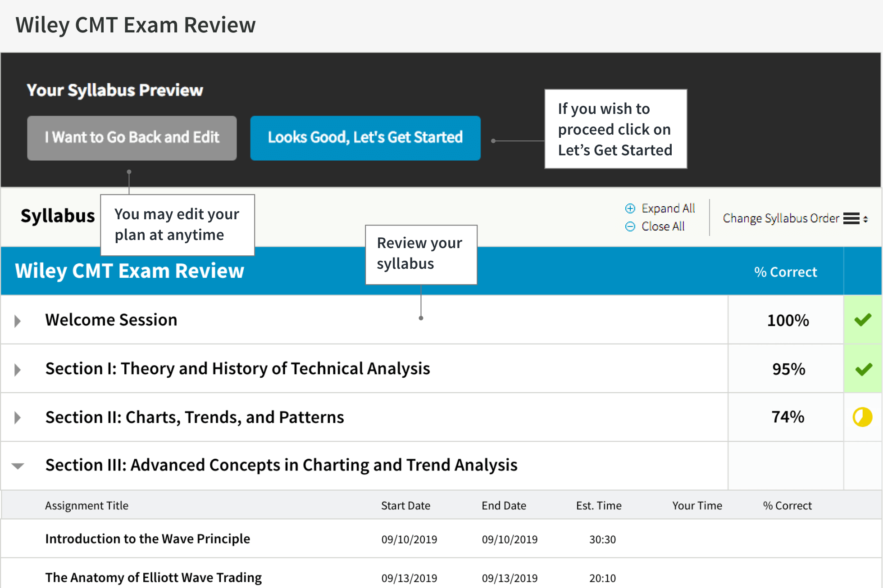Expand Section II disclosure triangle
Screen dimensions: 883x588
click(x=18, y=417)
